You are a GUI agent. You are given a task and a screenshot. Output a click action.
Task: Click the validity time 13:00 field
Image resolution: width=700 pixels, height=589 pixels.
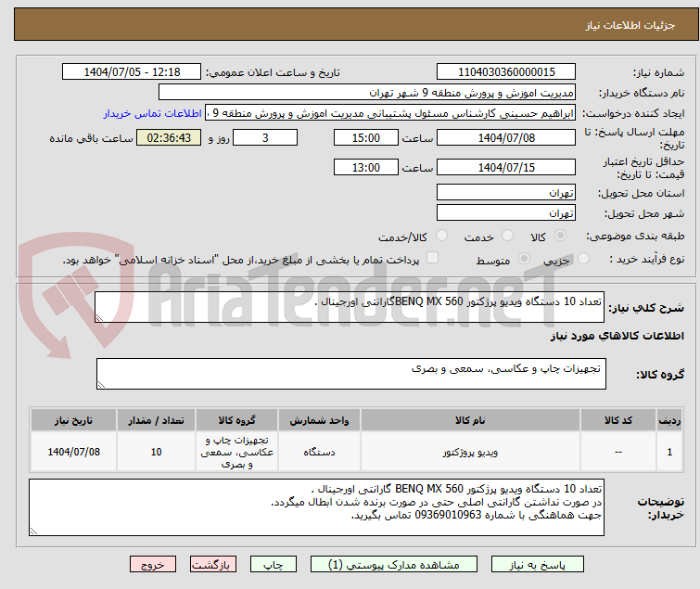click(x=365, y=168)
